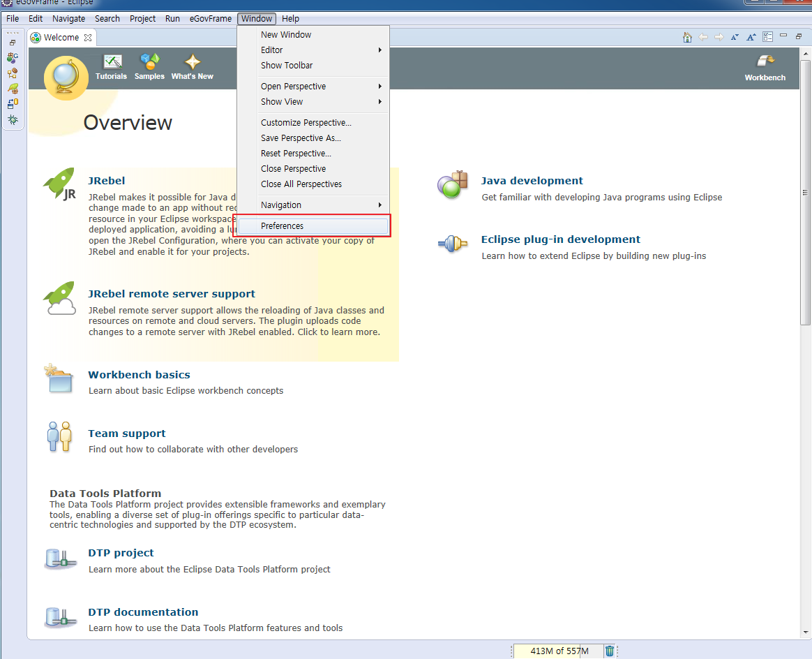
Task: Open the File menu
Action: tap(13, 19)
